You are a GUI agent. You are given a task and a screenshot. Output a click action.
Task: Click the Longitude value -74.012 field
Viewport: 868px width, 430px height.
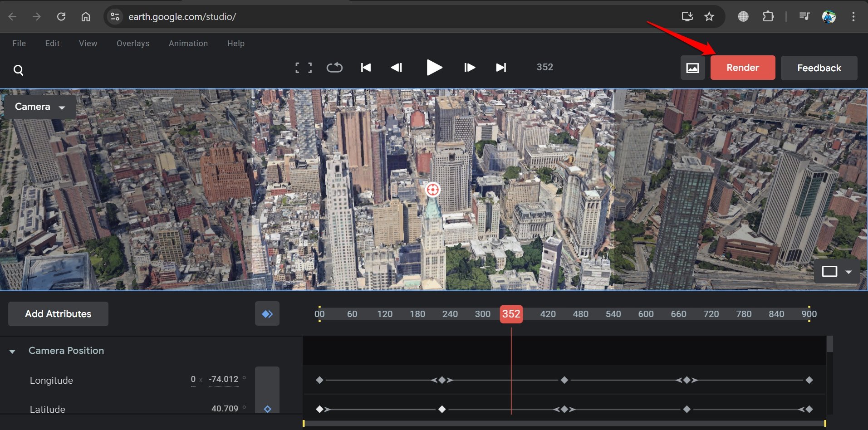click(x=223, y=379)
